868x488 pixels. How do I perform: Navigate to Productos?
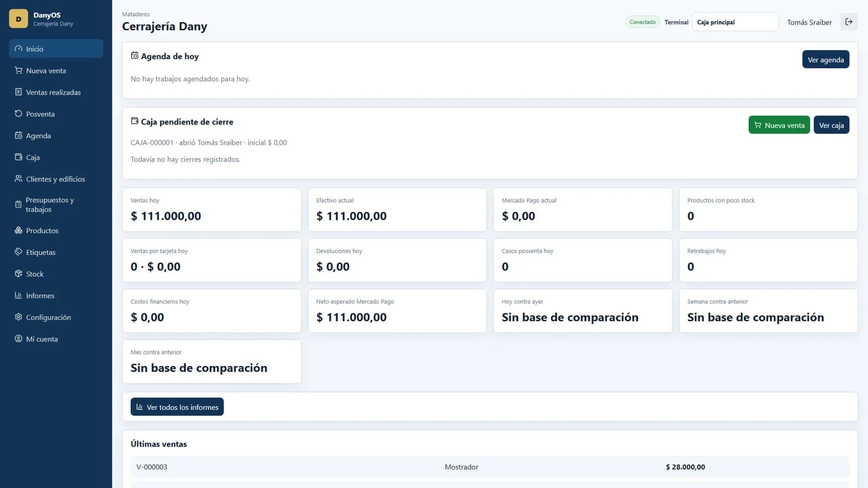tap(56, 230)
